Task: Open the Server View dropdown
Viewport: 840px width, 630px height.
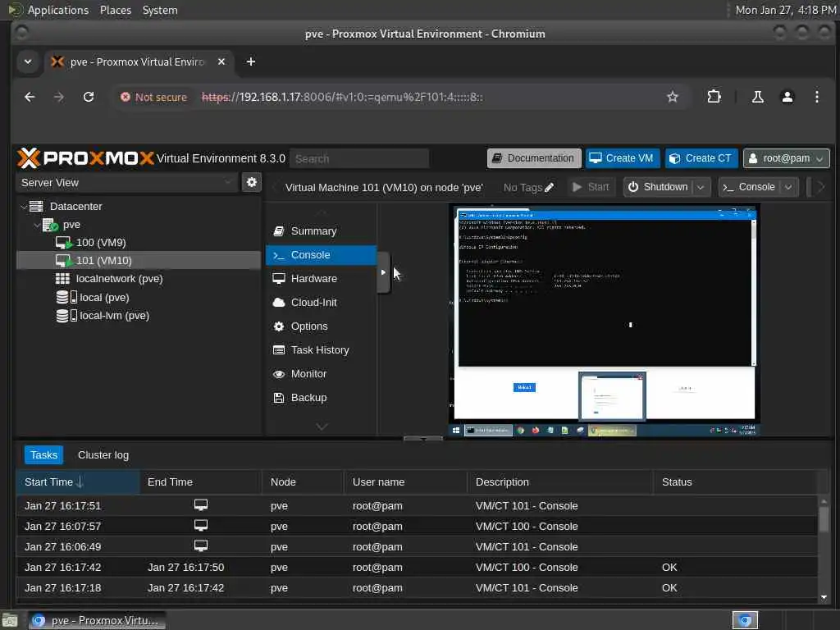Action: 126,183
